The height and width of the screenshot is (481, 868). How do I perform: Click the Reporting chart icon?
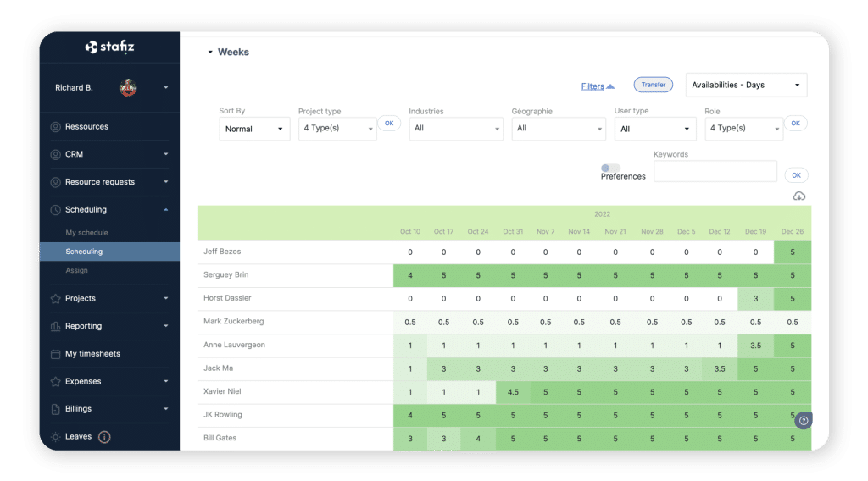pyautogui.click(x=55, y=326)
